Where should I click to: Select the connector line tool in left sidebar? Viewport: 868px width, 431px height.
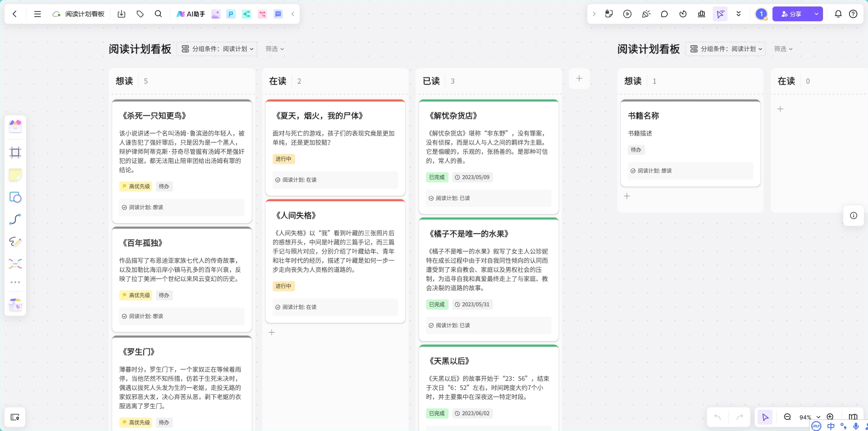coord(15,219)
